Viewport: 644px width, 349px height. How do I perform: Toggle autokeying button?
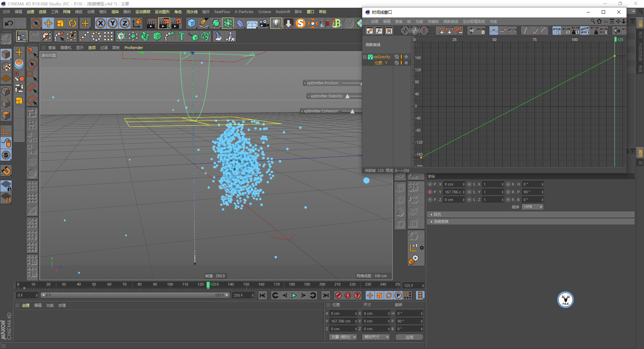tap(348, 295)
